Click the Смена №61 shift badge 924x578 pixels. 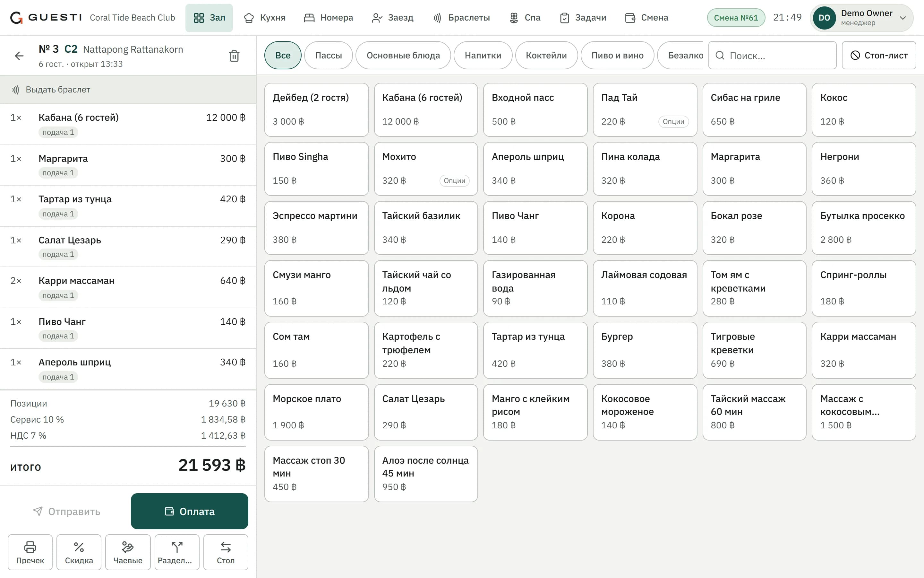(736, 18)
